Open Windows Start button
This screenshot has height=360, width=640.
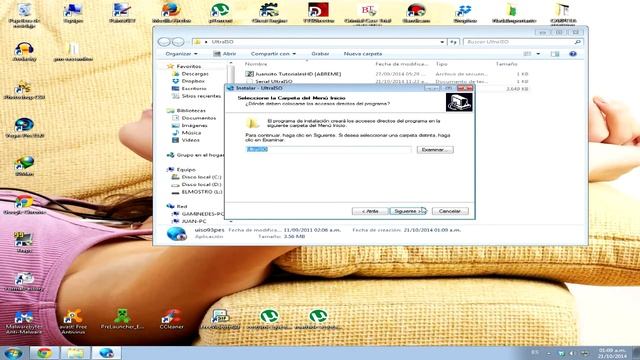tap(14, 353)
